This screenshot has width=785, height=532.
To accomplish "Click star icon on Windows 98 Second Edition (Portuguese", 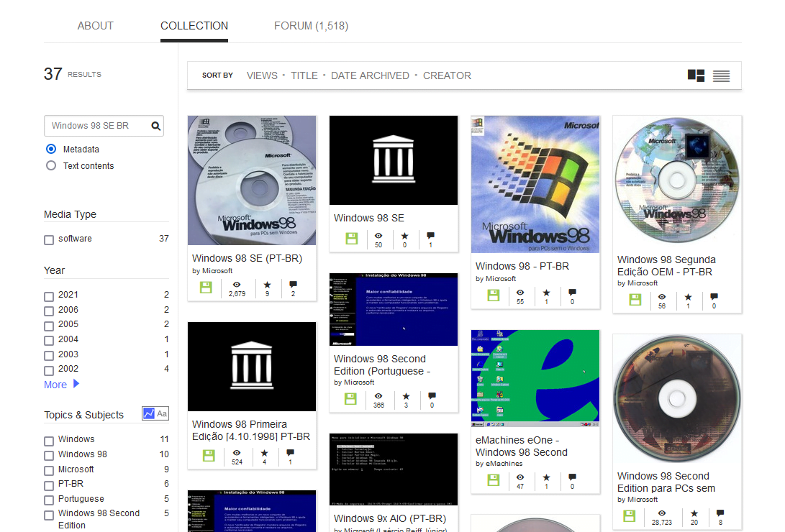I will 406,396.
